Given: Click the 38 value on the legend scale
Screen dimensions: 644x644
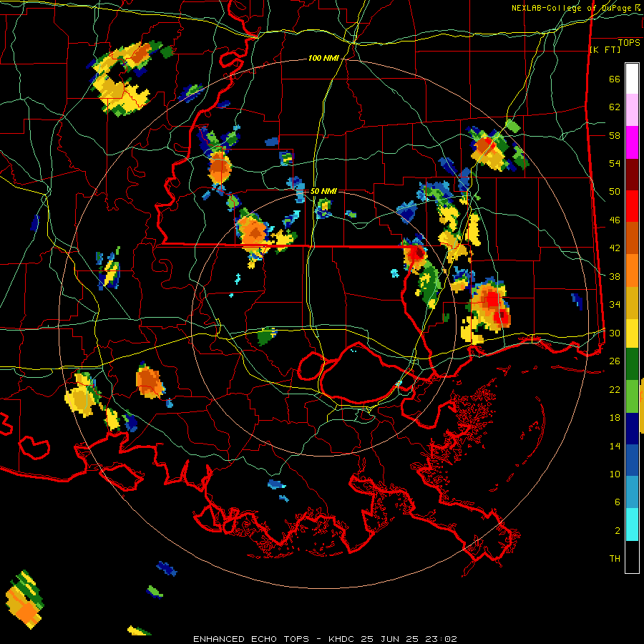Looking at the screenshot, I should [615, 276].
